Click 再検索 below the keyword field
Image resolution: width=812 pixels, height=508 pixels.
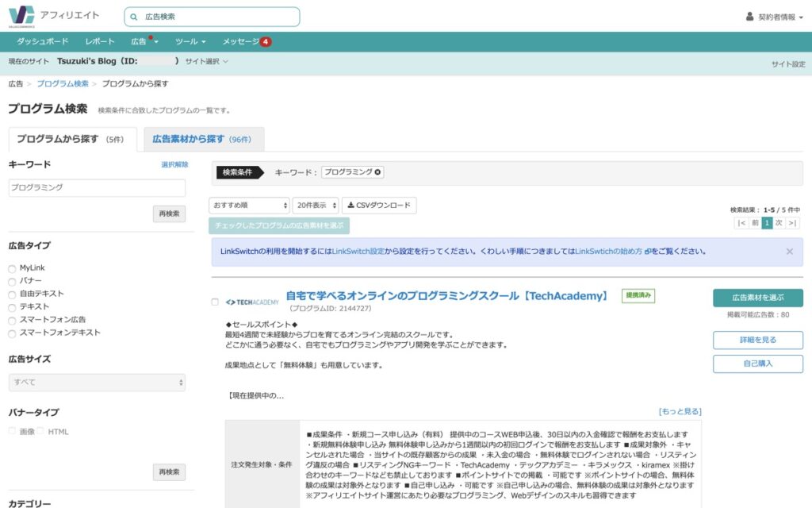[x=170, y=214]
